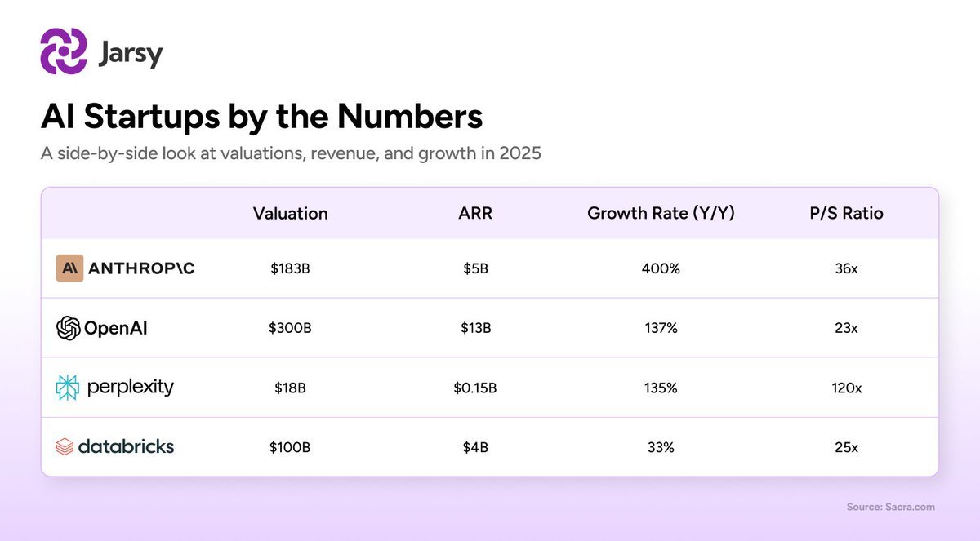
Task: Click the Growth Rate (Y/Y) header
Action: (661, 214)
